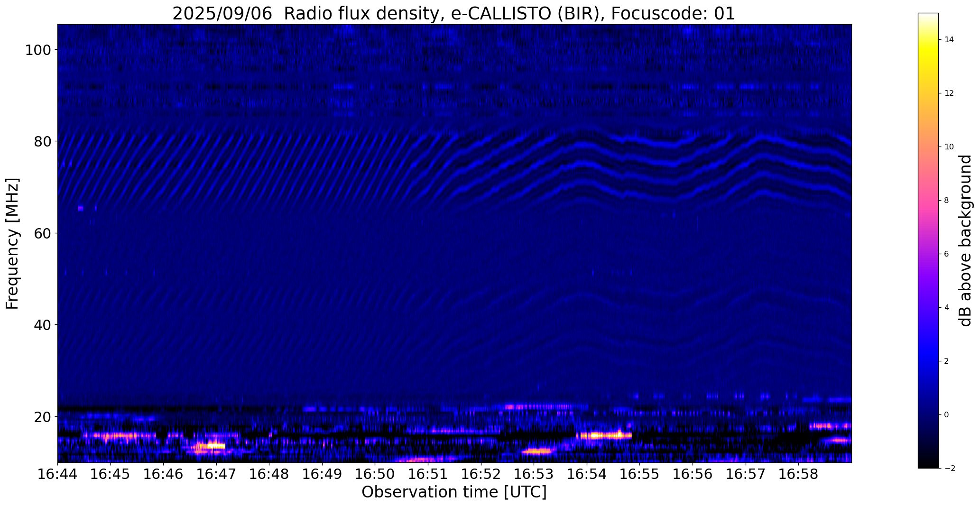Select the 16:49 time tick label
The image size is (980, 506).
click(322, 474)
